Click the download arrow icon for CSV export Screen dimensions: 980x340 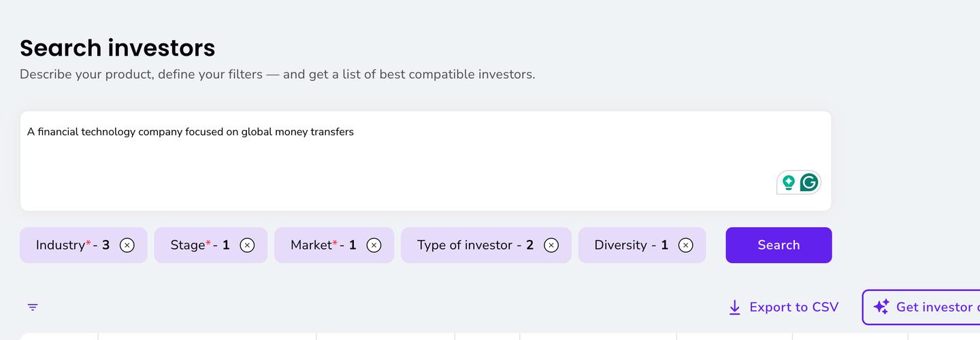734,307
